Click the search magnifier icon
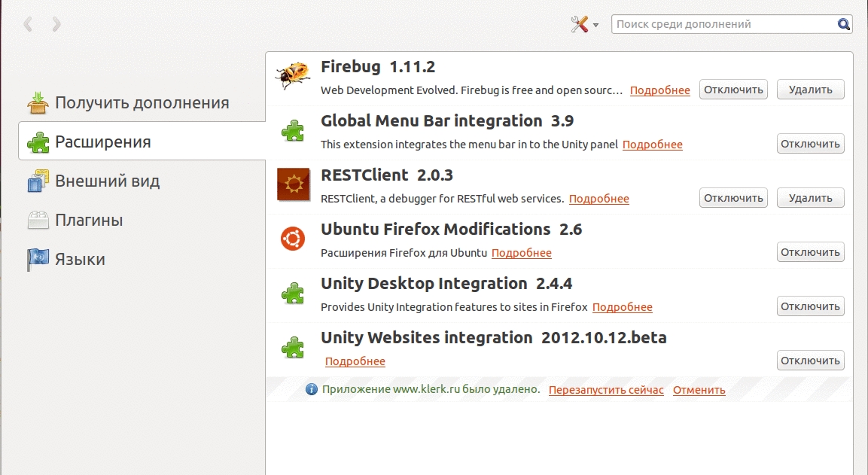Screen dimensions: 868x475 point(843,24)
